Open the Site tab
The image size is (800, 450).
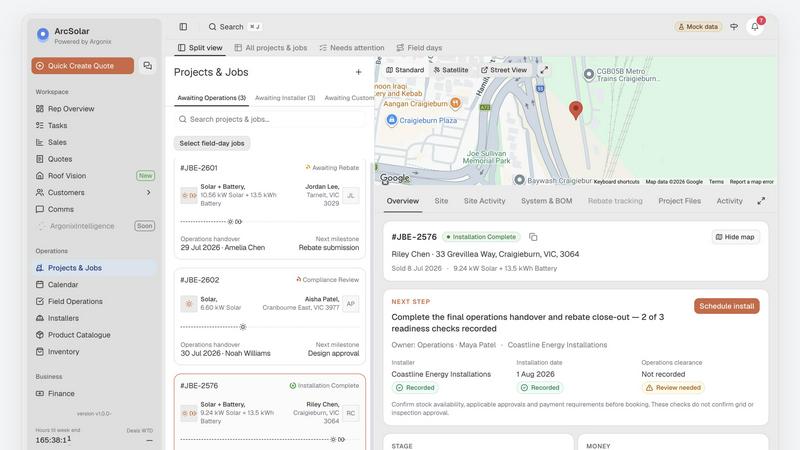point(441,201)
